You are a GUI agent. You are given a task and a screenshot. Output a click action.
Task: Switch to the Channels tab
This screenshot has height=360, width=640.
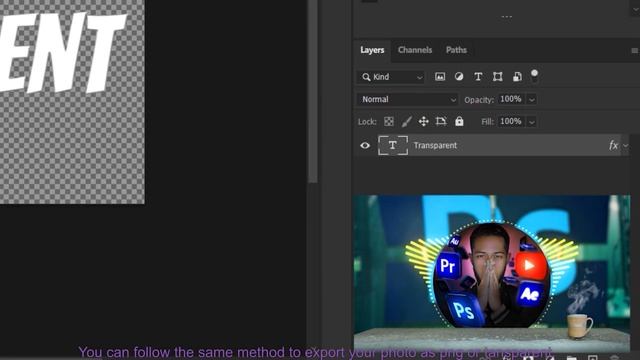point(415,50)
